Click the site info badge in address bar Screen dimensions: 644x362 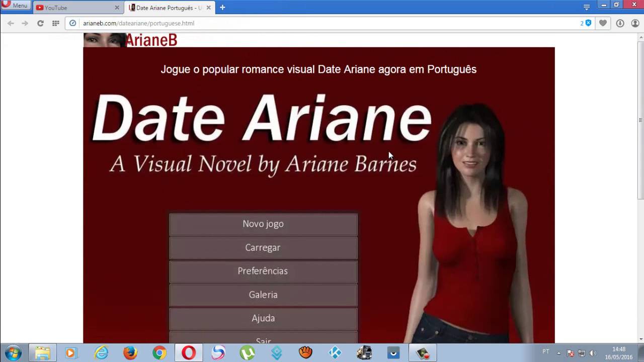(72, 23)
